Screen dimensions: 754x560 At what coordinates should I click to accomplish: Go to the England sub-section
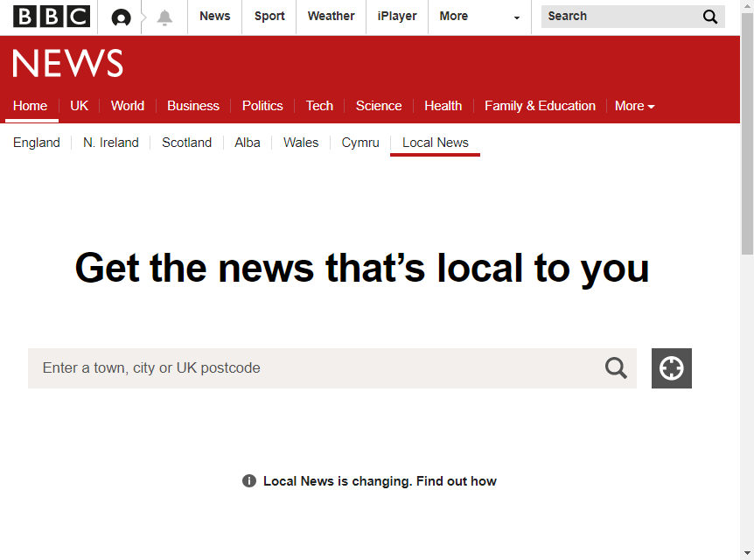(x=37, y=143)
